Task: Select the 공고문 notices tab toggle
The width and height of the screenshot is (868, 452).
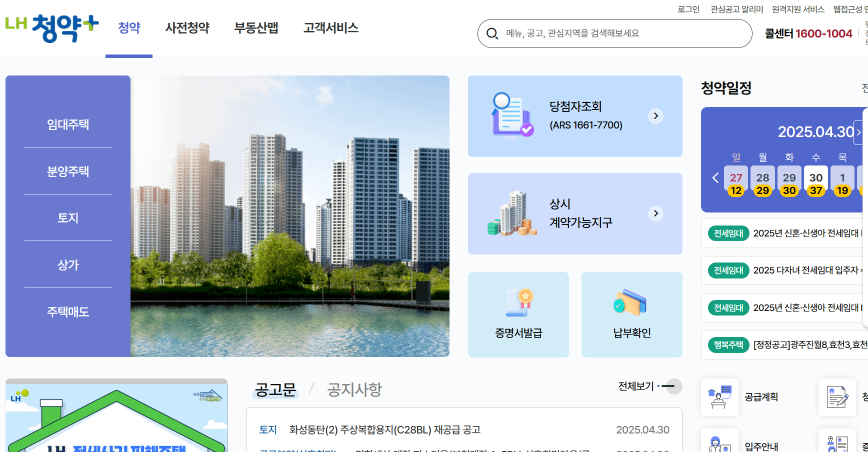Action: tap(275, 389)
